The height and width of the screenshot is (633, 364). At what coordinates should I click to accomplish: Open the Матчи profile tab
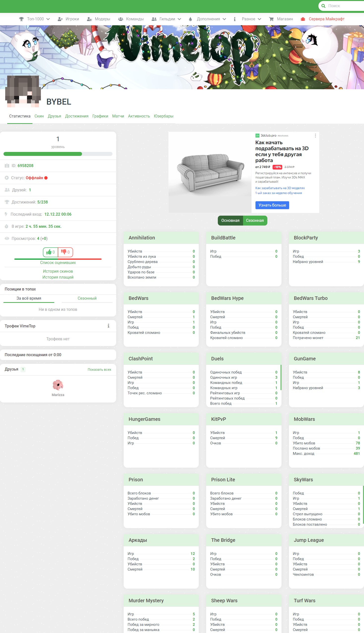(118, 116)
